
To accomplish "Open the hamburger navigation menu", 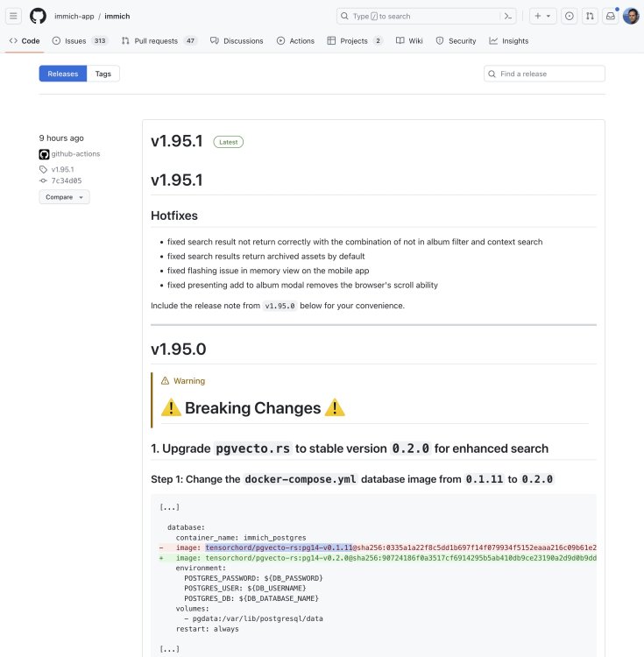I will tap(13, 17).
